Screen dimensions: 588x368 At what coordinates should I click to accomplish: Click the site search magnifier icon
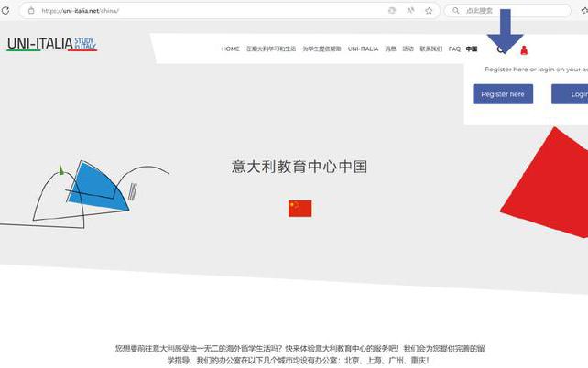click(501, 49)
